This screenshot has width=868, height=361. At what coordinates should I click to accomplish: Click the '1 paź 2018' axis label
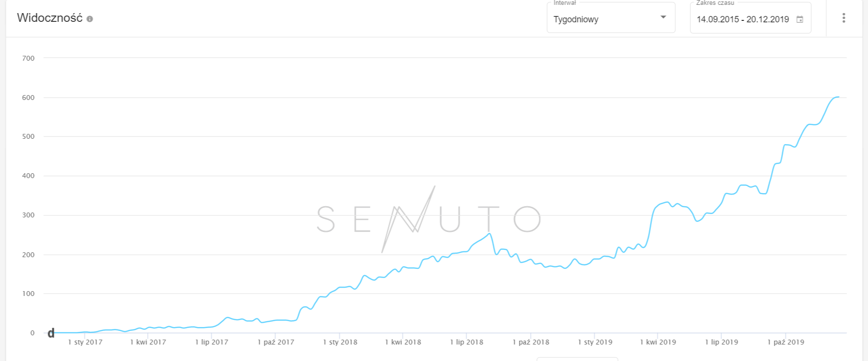click(531, 342)
